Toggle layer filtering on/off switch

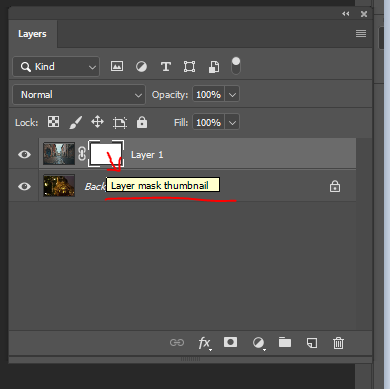[236, 66]
